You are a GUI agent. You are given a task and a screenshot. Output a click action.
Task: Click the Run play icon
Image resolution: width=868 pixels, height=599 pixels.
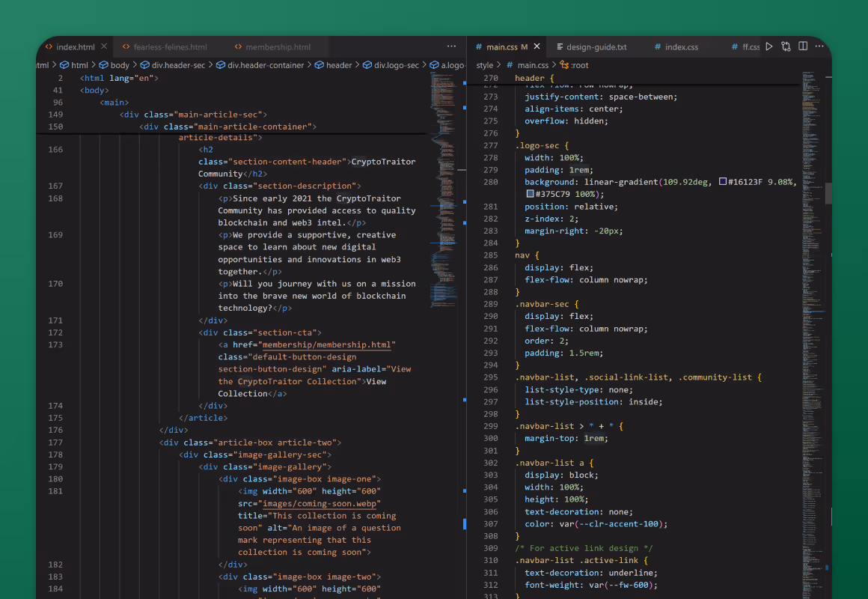click(x=769, y=46)
